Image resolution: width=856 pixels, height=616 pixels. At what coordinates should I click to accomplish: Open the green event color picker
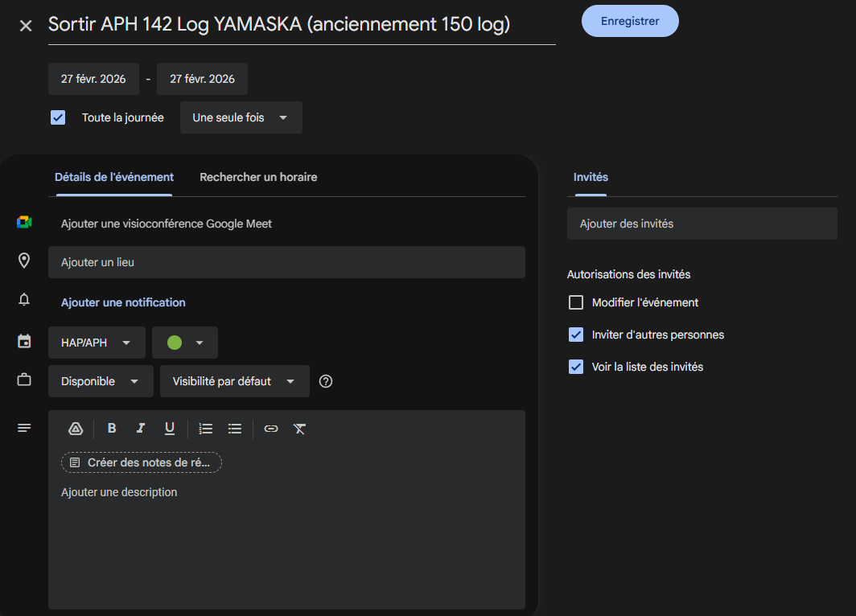click(186, 343)
